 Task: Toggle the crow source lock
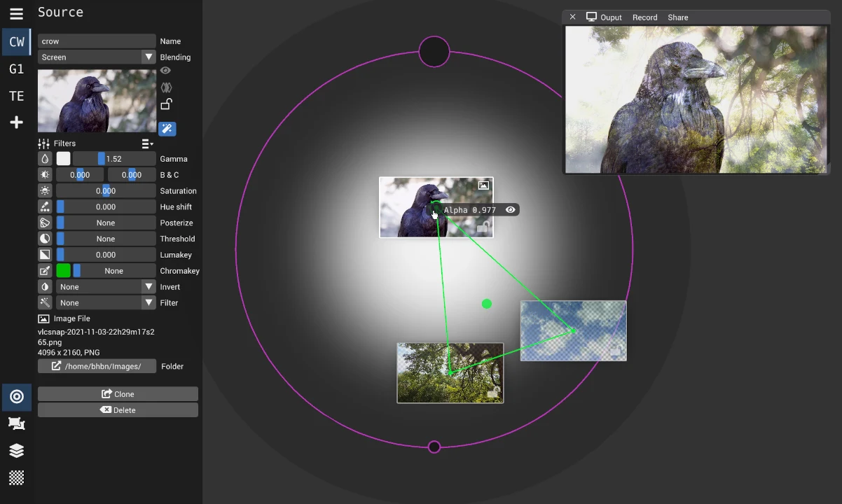[166, 104]
